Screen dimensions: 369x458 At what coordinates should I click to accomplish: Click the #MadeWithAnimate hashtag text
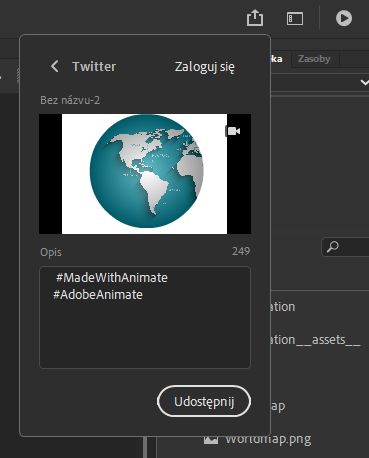pos(112,278)
